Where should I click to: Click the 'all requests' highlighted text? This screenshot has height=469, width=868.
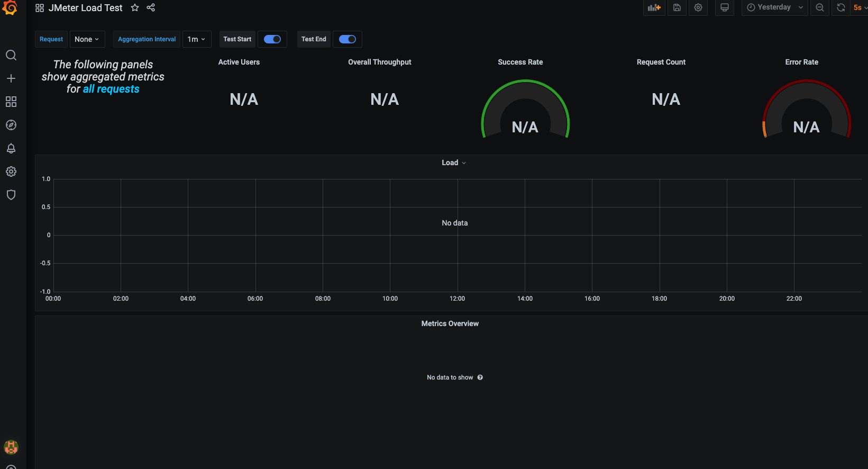(x=111, y=89)
